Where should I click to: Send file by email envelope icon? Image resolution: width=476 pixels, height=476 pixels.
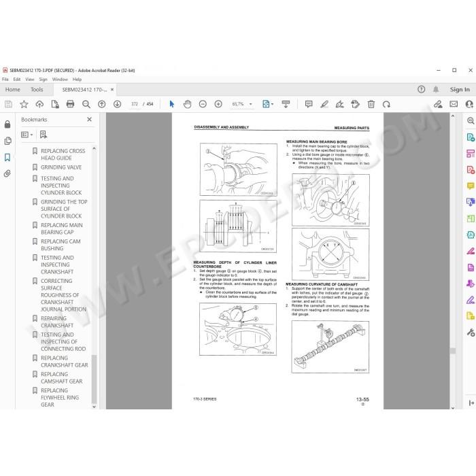(454, 104)
